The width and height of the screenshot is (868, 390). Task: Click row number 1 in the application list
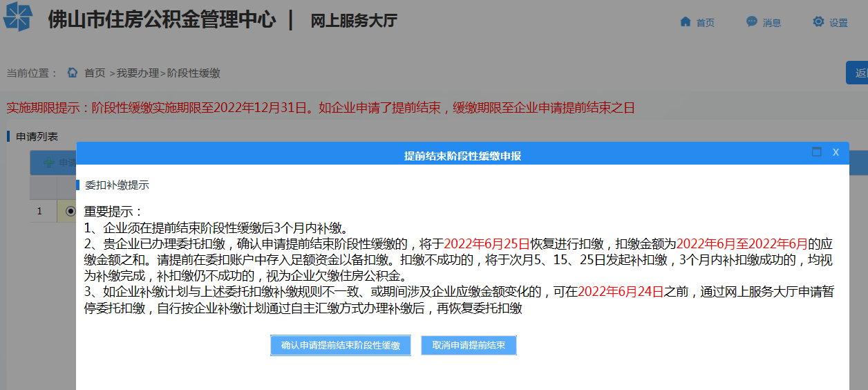point(40,211)
